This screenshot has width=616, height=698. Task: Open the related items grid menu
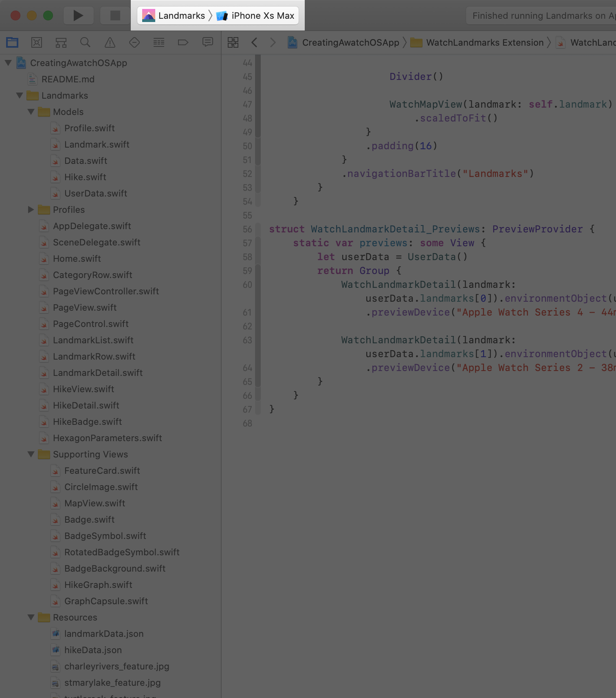click(233, 42)
